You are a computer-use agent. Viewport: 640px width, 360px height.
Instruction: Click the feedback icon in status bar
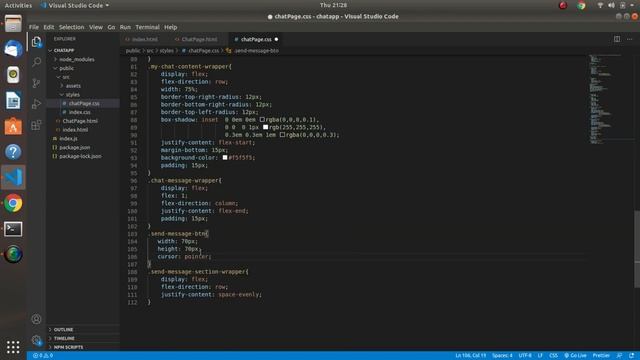619,356
